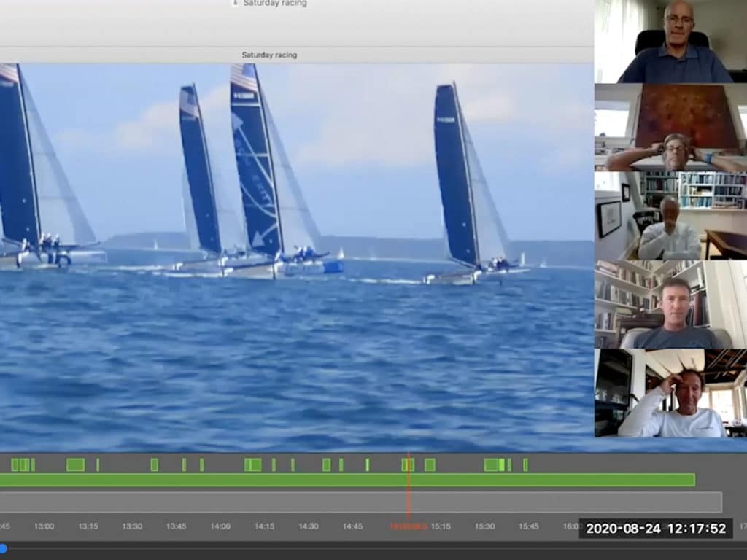Jump to the 13:30 timeline label
This screenshot has height=560, width=747.
pos(132,526)
